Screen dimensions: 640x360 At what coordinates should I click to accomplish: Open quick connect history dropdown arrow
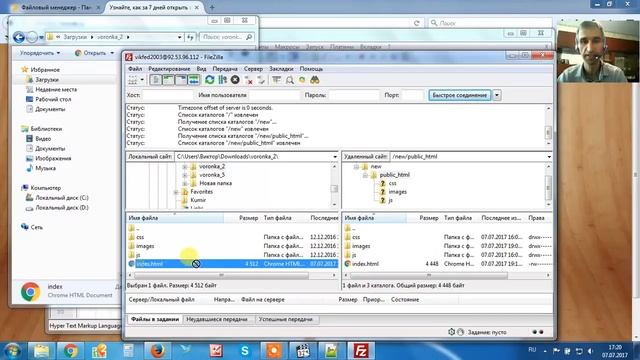click(497, 95)
